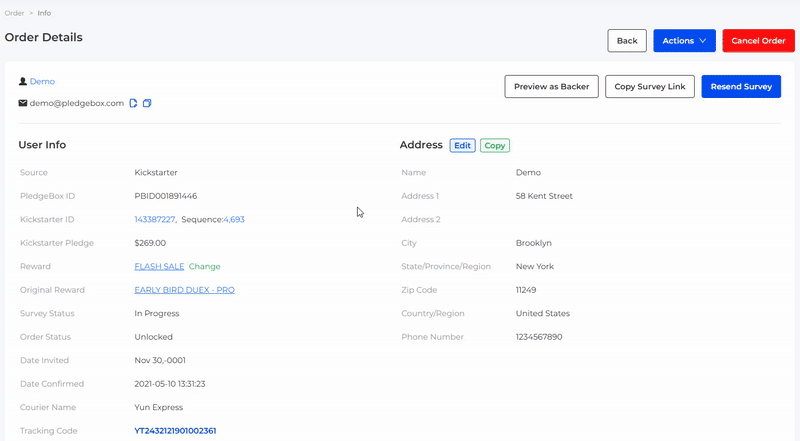Screen dimensions: 800x441
Task: Edit the shipping address
Action: pyautogui.click(x=462, y=145)
